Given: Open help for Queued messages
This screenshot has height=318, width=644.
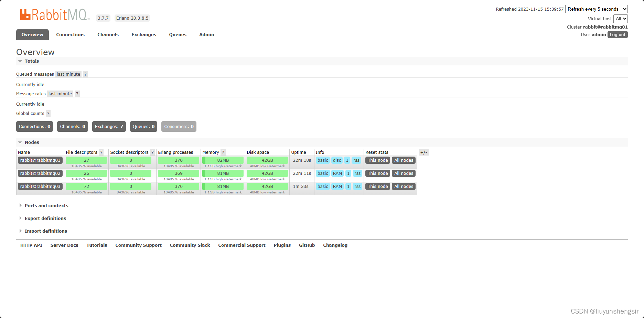Looking at the screenshot, I should pos(85,74).
